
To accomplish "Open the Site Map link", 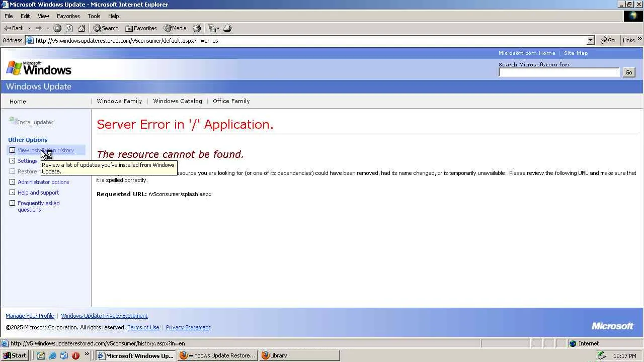I will point(576,53).
